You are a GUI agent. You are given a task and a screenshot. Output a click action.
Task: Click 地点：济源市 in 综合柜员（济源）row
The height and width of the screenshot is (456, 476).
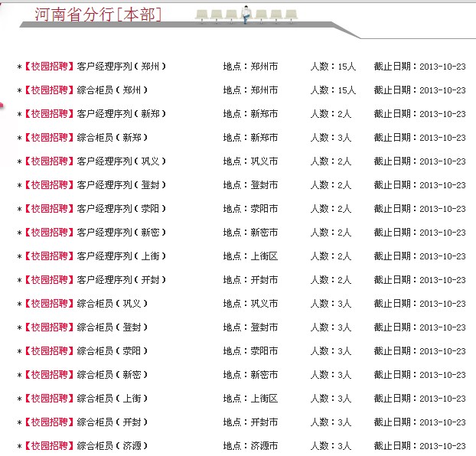click(x=250, y=445)
